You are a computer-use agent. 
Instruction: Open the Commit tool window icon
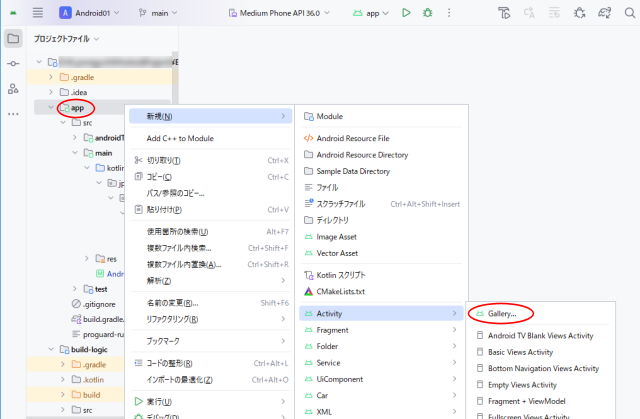pos(13,64)
